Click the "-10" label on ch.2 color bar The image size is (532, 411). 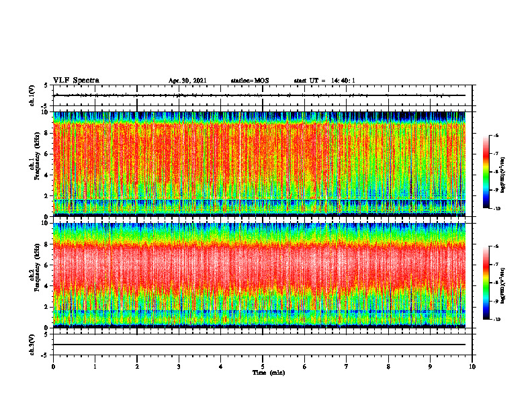[x=497, y=320]
